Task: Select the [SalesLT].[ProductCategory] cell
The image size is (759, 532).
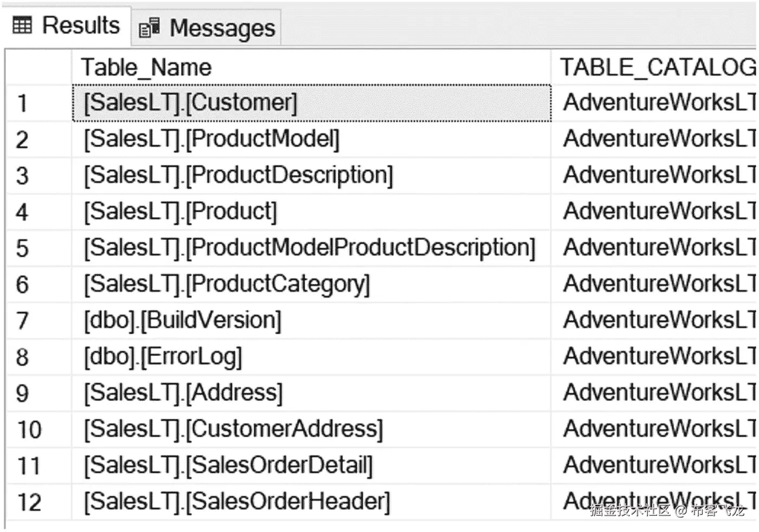Action: [x=311, y=284]
